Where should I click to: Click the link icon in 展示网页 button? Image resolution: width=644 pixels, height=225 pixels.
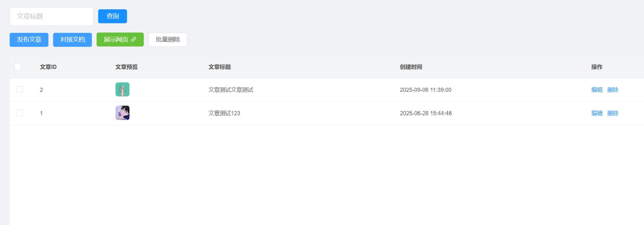(133, 40)
